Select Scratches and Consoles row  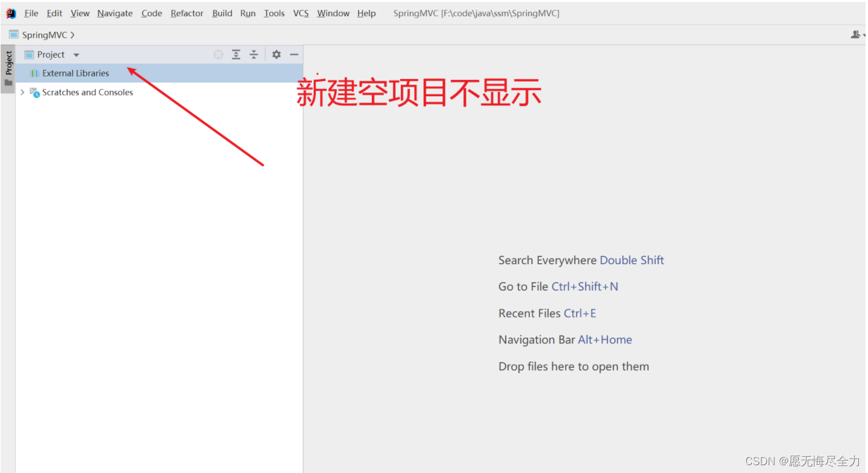pos(159,92)
